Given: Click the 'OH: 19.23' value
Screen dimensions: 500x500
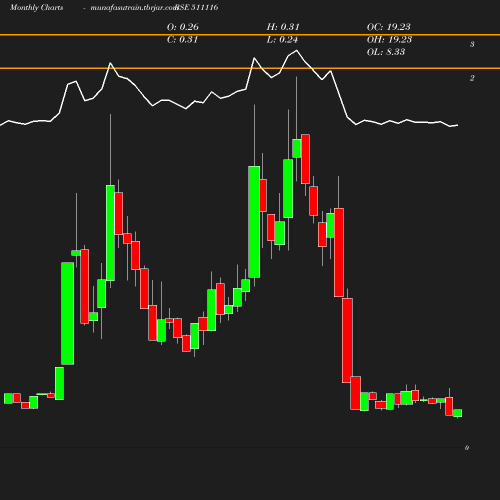Looking at the screenshot, I should 389,39.
